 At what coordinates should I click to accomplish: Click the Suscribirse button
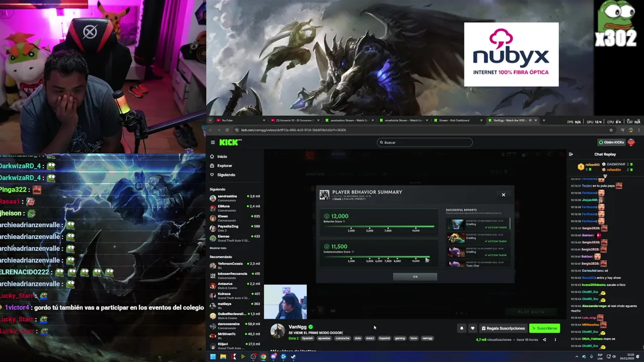click(544, 328)
